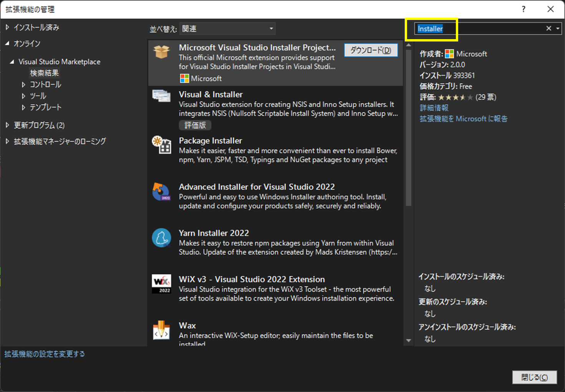Collapse the オンライン section
The height and width of the screenshot is (392, 565).
7,43
